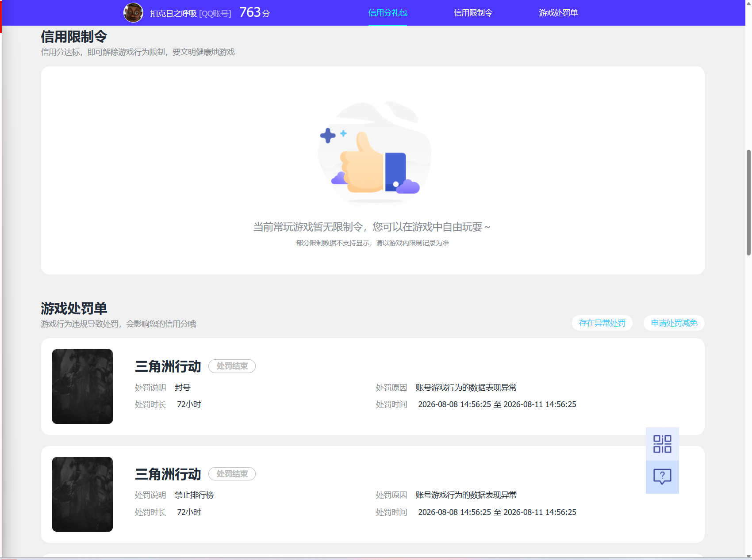Click the 游戏行为违规导致处罚 subtitle text
This screenshot has width=752, height=560.
[x=119, y=324]
